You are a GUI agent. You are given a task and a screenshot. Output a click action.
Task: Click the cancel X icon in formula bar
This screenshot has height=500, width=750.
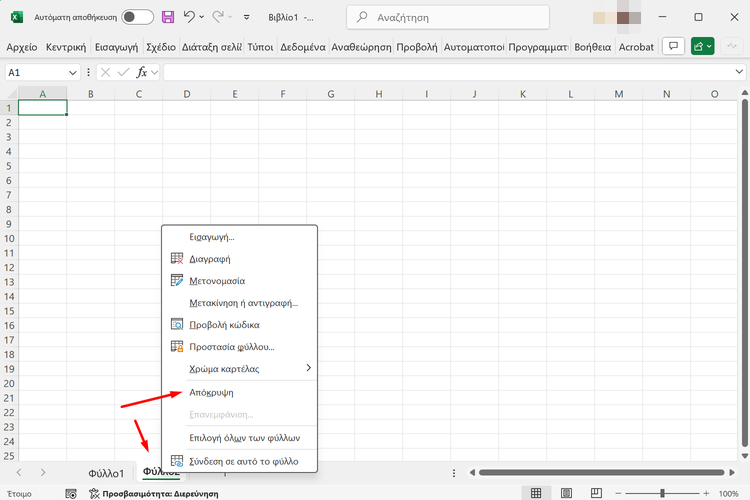click(x=105, y=72)
